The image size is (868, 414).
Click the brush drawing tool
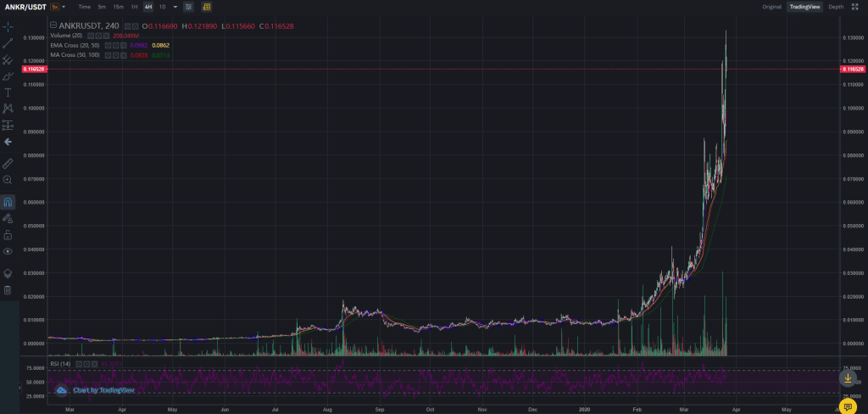point(8,76)
